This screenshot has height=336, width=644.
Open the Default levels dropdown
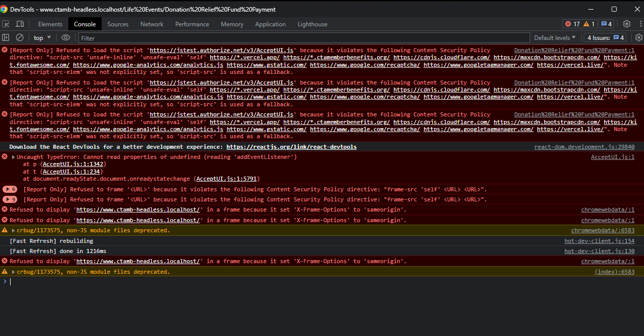555,37
